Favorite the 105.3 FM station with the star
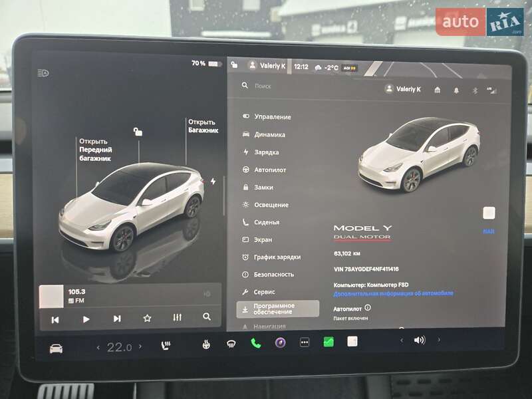 147,319
